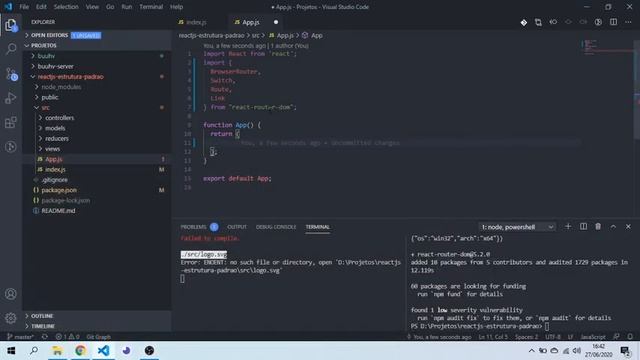Open the Help menu
Viewport: 640px width, 360px height.
[176, 7]
